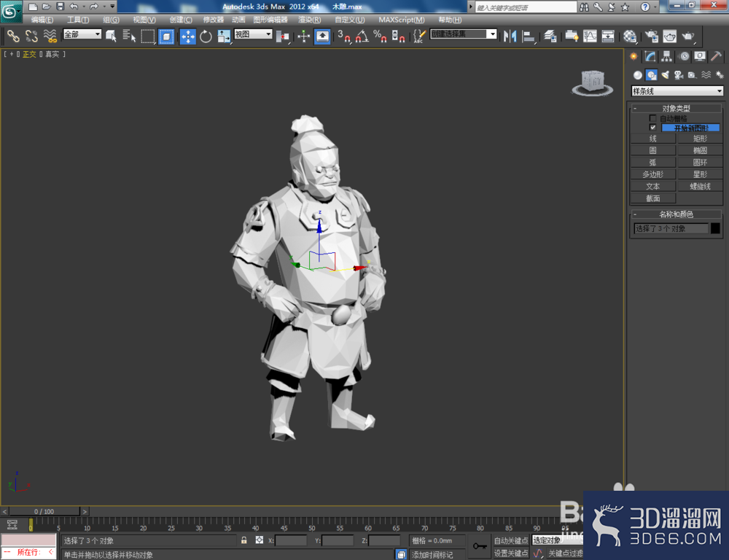The width and height of the screenshot is (729, 560).
Task: Toggle Spinner Snap
Action: pyautogui.click(x=399, y=36)
